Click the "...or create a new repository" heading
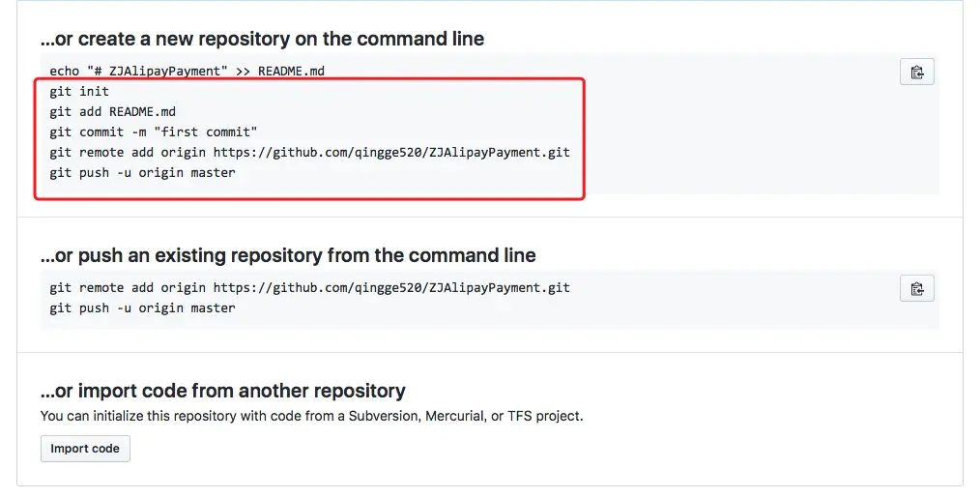 point(262,40)
